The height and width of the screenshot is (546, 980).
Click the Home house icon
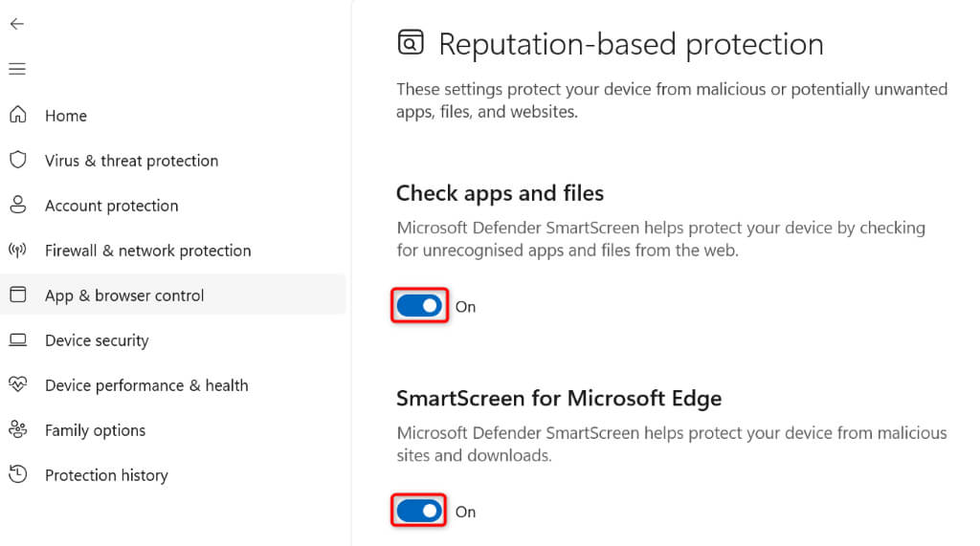coord(17,115)
